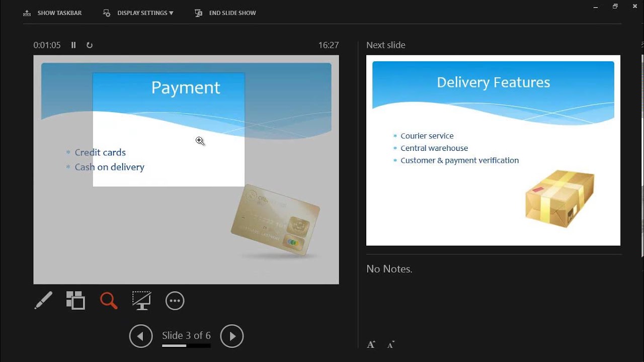Click the 'Central warehouse' bullet
This screenshot has height=362, width=644.
point(434,148)
